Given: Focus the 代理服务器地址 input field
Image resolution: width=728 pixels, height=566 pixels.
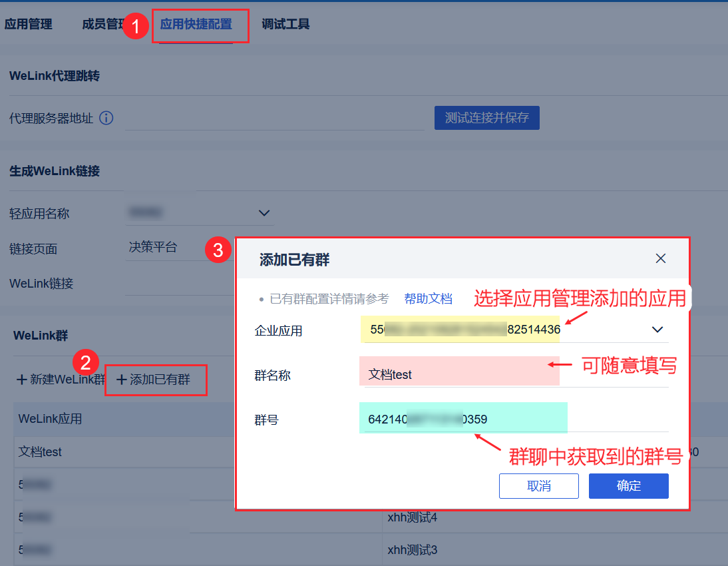Looking at the screenshot, I should pos(274,119).
